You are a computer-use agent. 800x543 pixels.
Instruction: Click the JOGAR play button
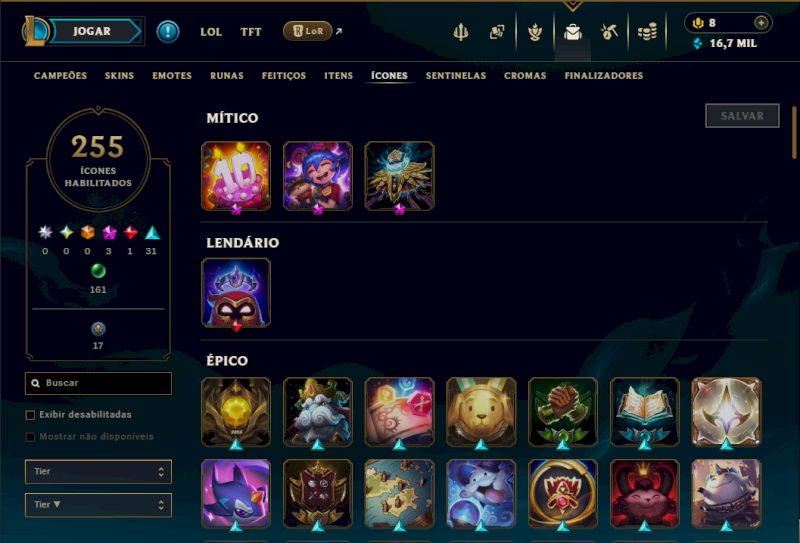click(x=92, y=31)
